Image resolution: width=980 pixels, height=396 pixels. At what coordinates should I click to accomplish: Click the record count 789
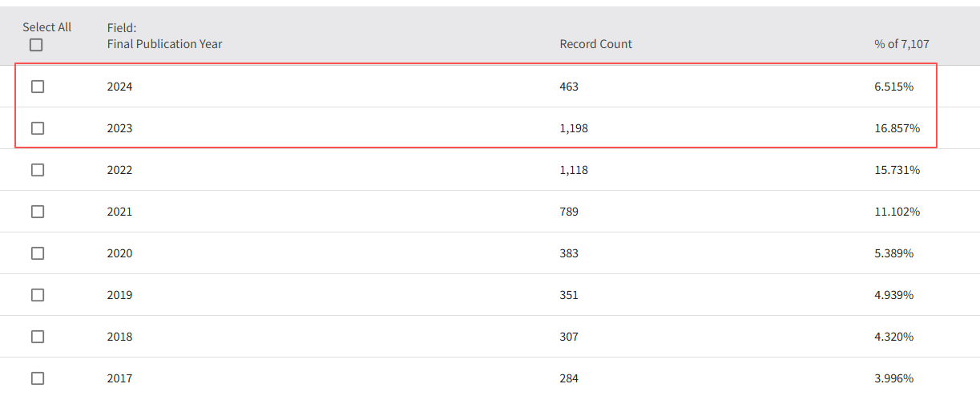569,212
